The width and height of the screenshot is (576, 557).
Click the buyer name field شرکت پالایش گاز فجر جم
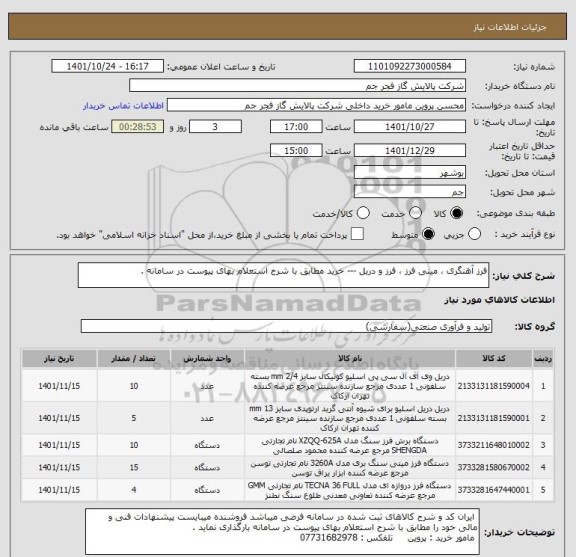click(x=297, y=86)
